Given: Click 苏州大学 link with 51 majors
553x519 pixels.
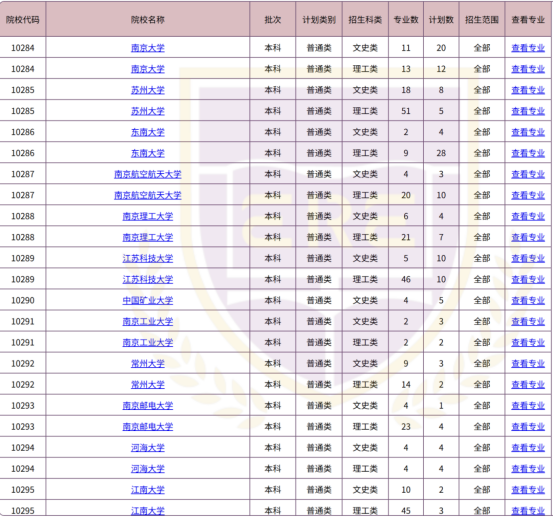Looking at the screenshot, I should [147, 111].
